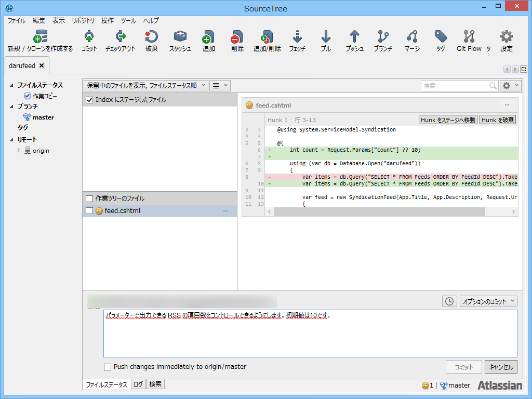Click the commit history clock icon
This screenshot has width=532, height=399.
coord(449,301)
